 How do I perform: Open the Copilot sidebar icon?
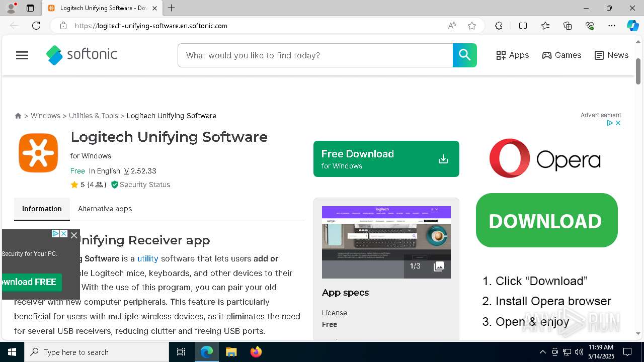(x=632, y=26)
